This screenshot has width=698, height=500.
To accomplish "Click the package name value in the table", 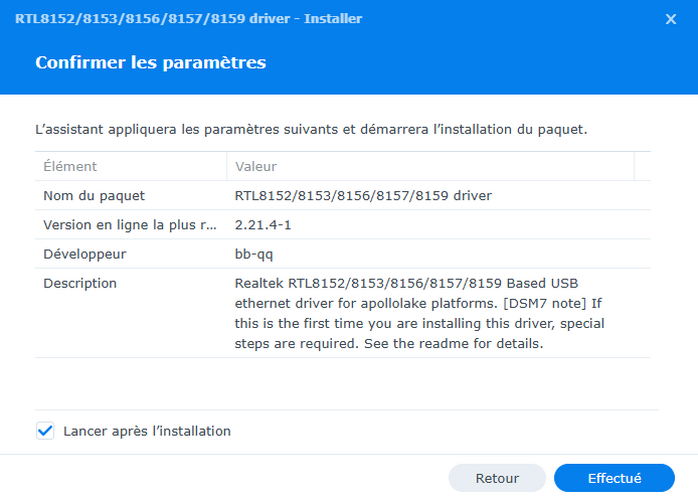I will coord(363,196).
